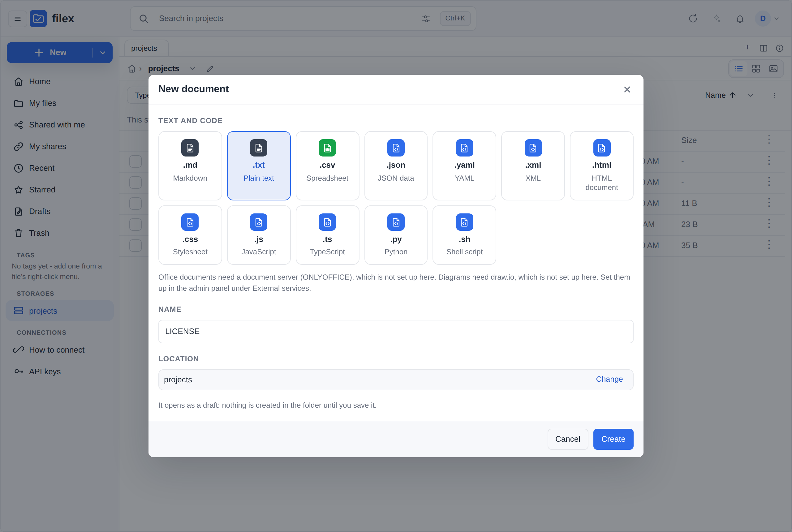Open the API keys link
Screen dimensions: 792x532
60,371
